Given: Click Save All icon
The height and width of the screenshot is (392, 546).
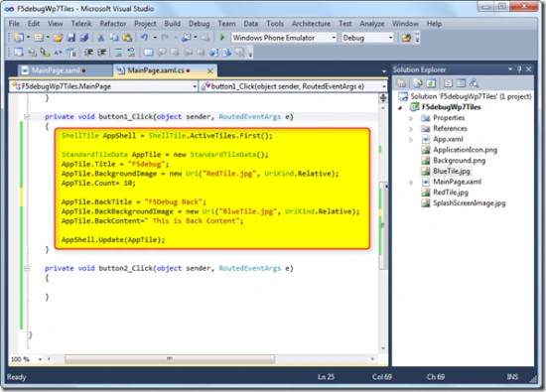Looking at the screenshot, I should point(84,38).
